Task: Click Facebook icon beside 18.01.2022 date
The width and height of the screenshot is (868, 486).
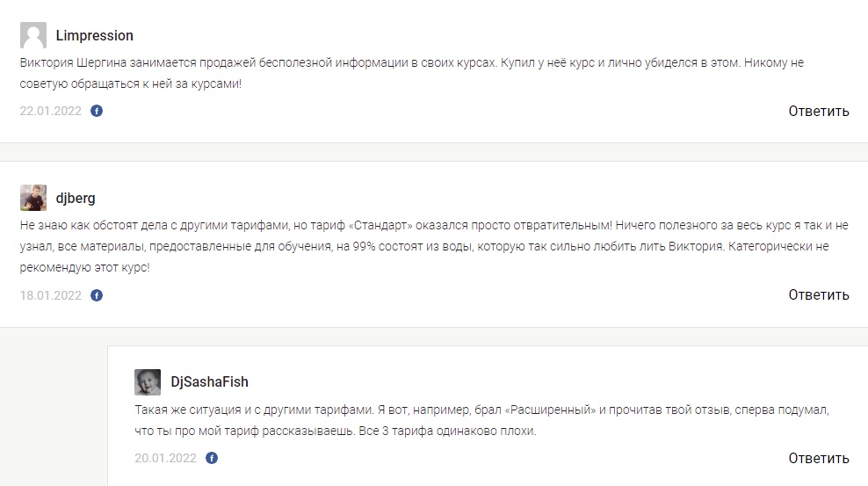Action: 97,296
